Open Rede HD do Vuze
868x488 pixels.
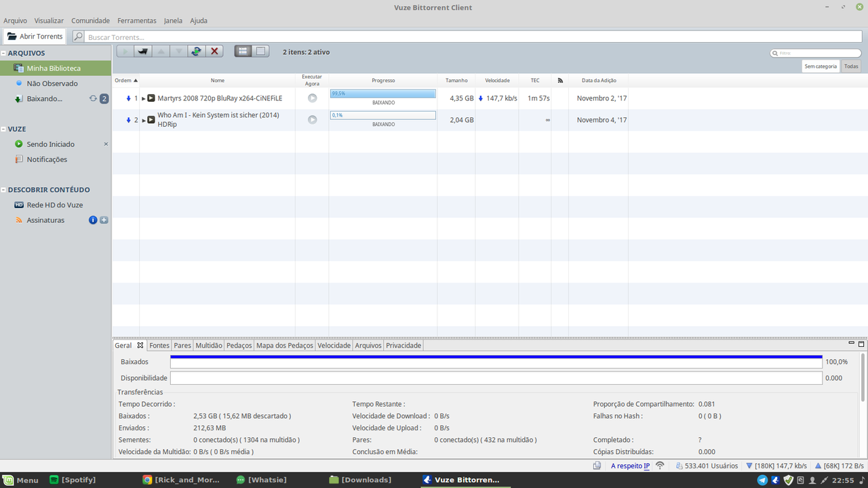click(x=55, y=205)
